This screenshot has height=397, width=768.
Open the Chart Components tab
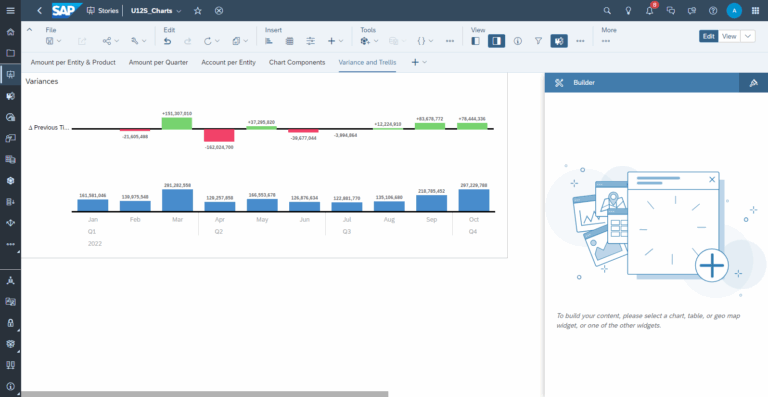pos(297,62)
